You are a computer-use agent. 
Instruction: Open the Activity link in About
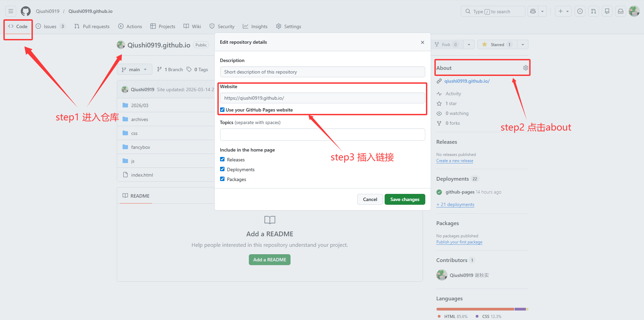[453, 94]
